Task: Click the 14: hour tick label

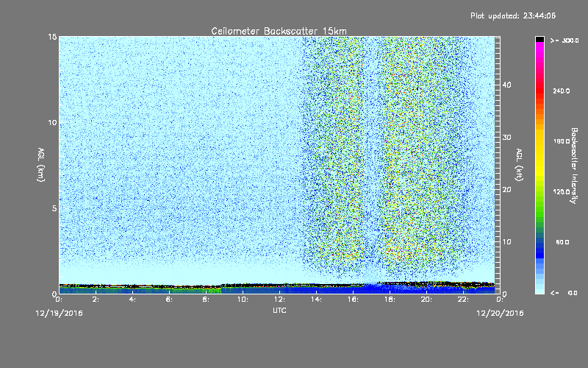Action: [x=316, y=300]
